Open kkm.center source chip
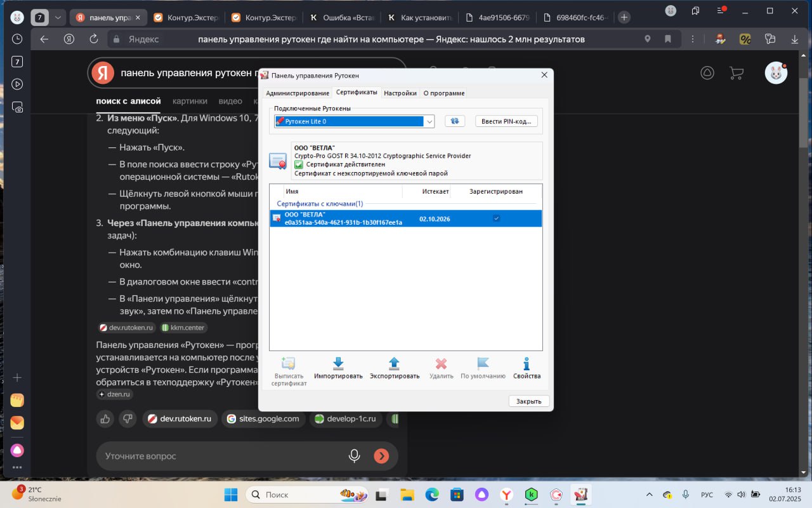812x508 pixels. pos(183,328)
